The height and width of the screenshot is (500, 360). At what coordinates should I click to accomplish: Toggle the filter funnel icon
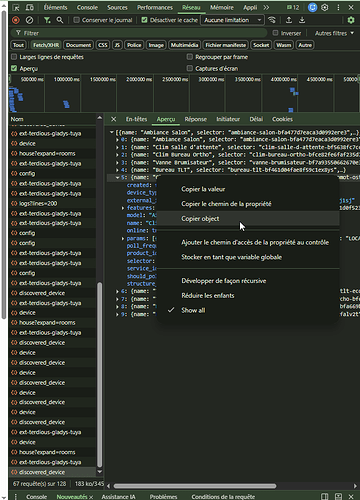pyautogui.click(x=47, y=20)
